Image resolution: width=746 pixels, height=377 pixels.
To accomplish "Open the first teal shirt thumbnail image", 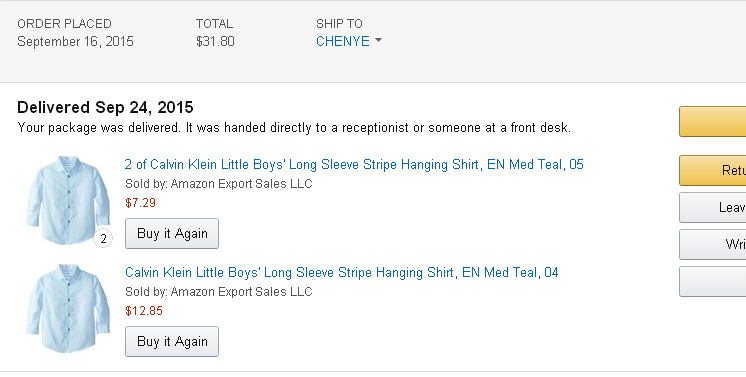I will pyautogui.click(x=68, y=200).
